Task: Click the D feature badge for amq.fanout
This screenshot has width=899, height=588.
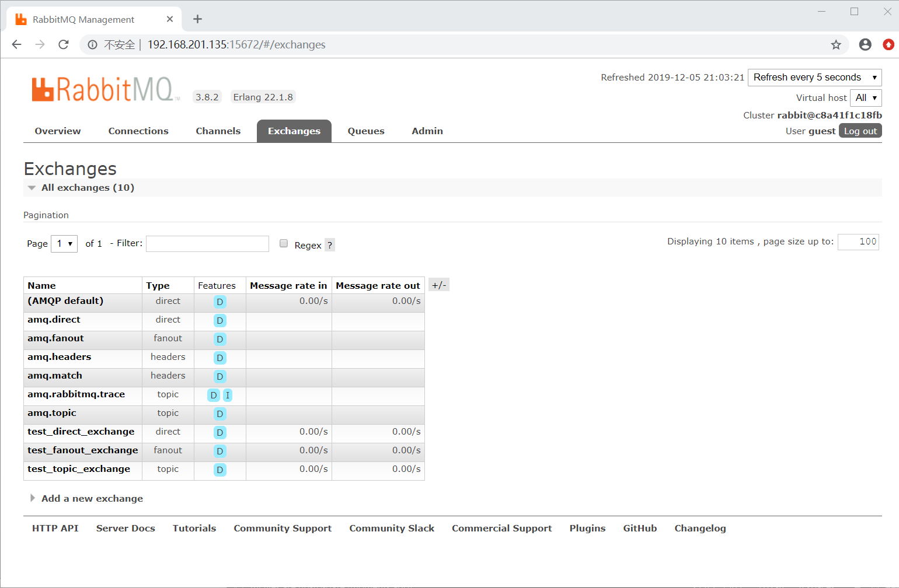Action: (219, 339)
